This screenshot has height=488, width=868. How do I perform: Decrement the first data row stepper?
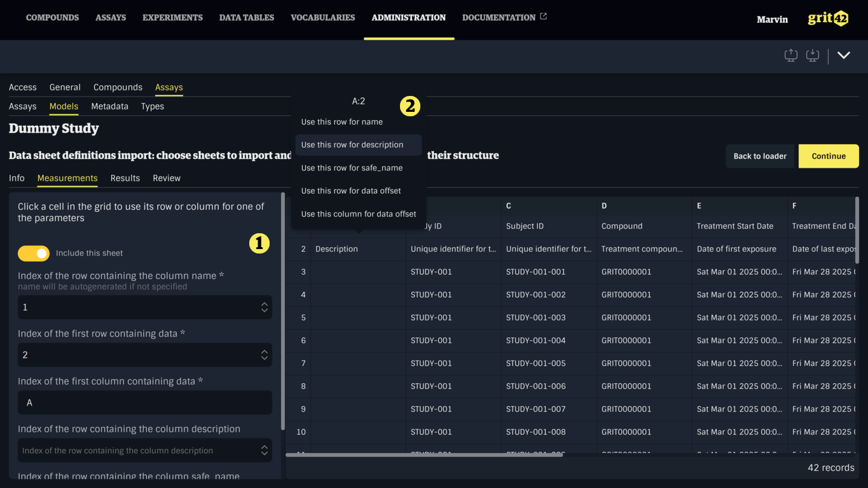pos(264,359)
